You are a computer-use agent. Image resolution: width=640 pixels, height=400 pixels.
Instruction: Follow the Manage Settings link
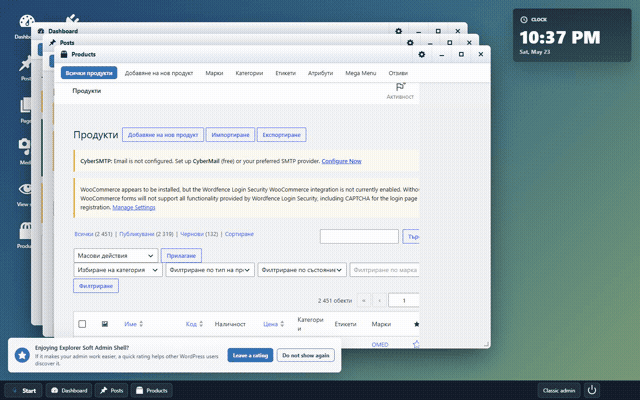134,207
